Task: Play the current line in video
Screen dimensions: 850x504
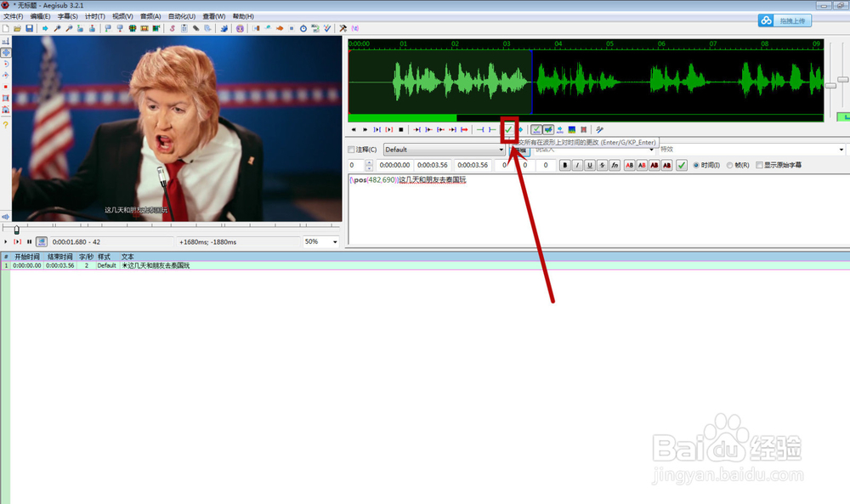Action: tap(17, 241)
